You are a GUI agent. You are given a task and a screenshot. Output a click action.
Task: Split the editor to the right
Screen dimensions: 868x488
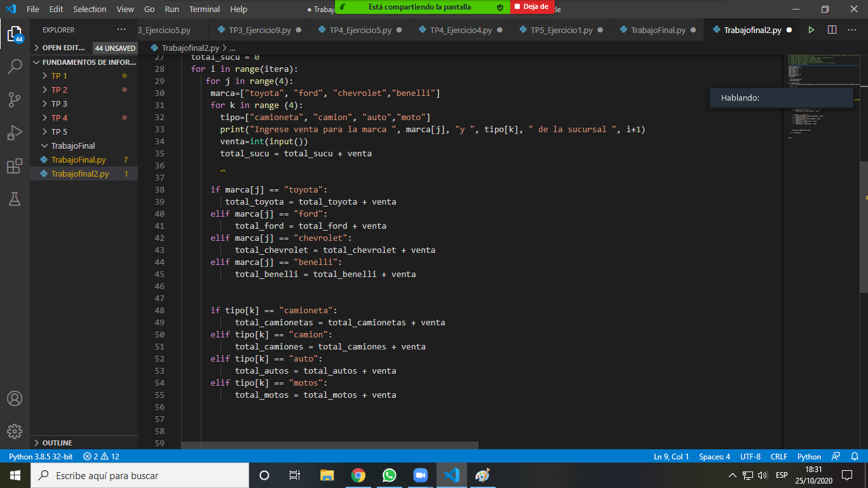(x=832, y=30)
